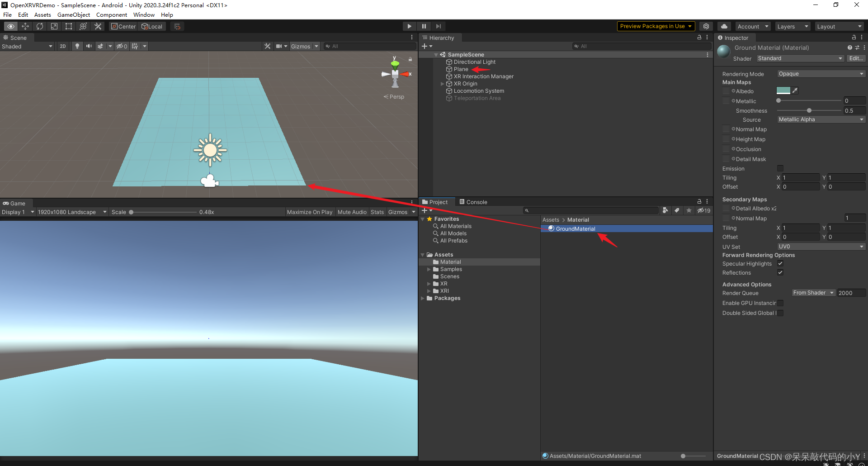This screenshot has height=466, width=868.
Task: Click the Pause button
Action: point(424,26)
